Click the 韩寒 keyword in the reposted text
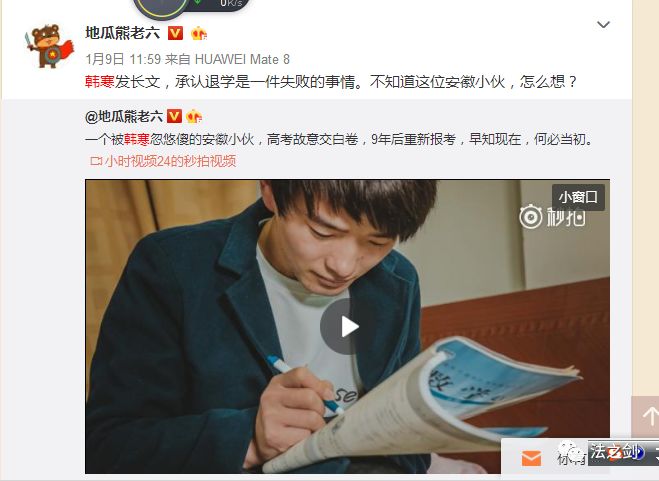 [137, 139]
